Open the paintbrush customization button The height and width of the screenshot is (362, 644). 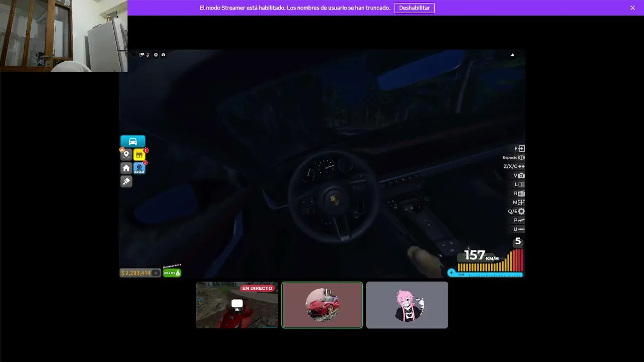tap(126, 182)
